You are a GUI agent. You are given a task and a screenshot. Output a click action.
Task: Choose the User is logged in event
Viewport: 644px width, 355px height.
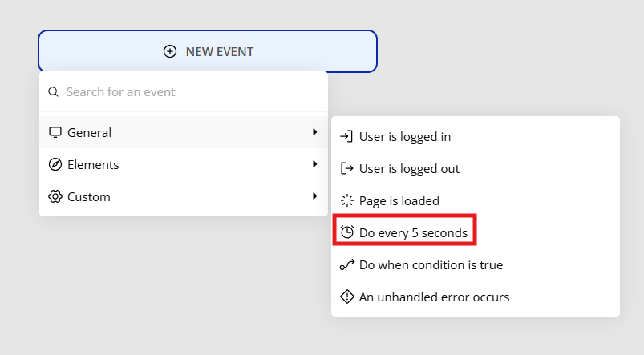point(476,137)
